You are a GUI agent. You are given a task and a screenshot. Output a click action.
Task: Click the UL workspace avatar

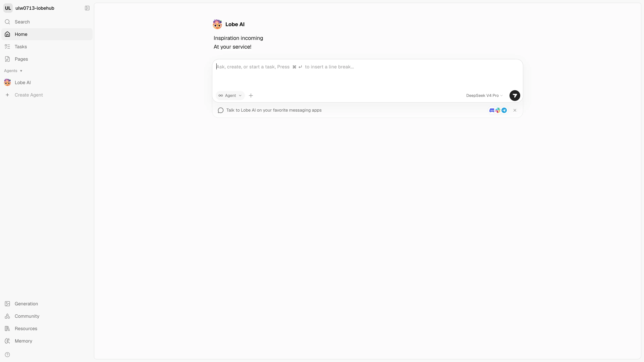(8, 8)
